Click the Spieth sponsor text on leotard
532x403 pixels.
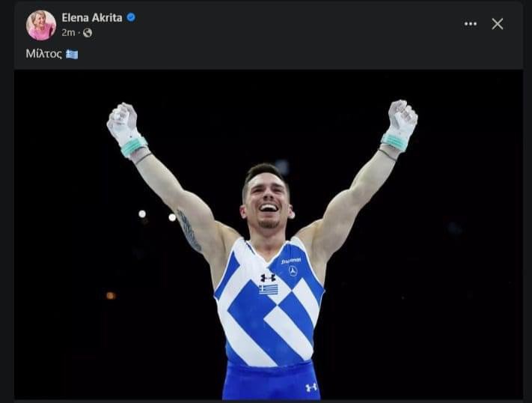(x=290, y=261)
